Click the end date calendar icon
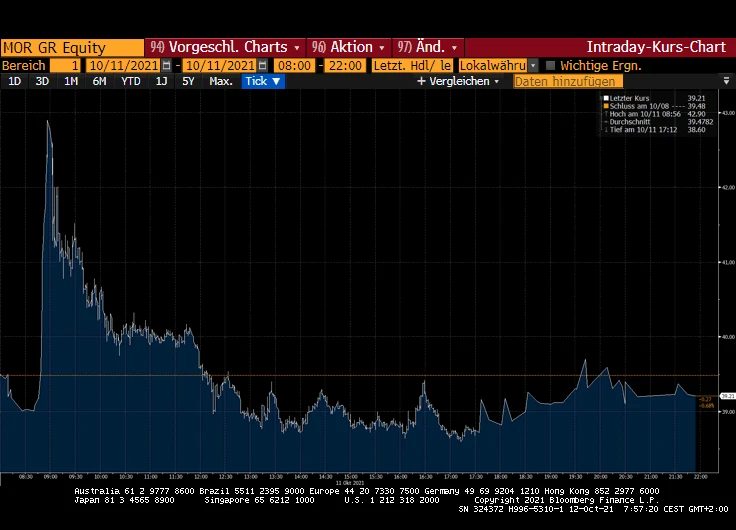Screen dimensions: 736x530 pos(263,65)
